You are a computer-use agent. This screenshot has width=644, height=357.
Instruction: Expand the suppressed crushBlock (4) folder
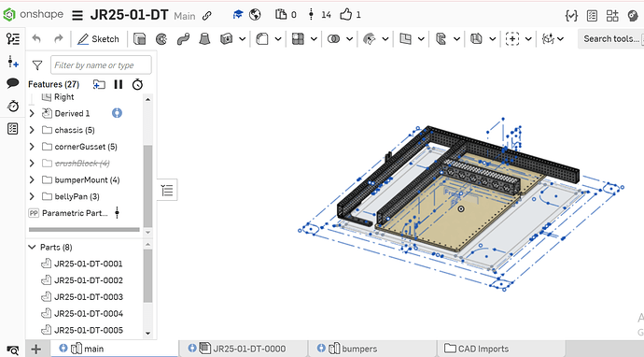pos(32,164)
